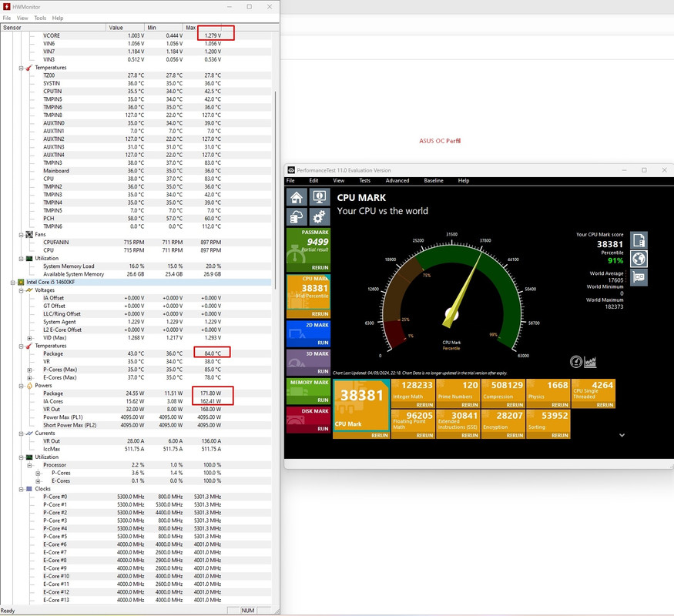Rerun the overall CPU Mark test
Viewport: 674px width, 616px height.
[380, 435]
